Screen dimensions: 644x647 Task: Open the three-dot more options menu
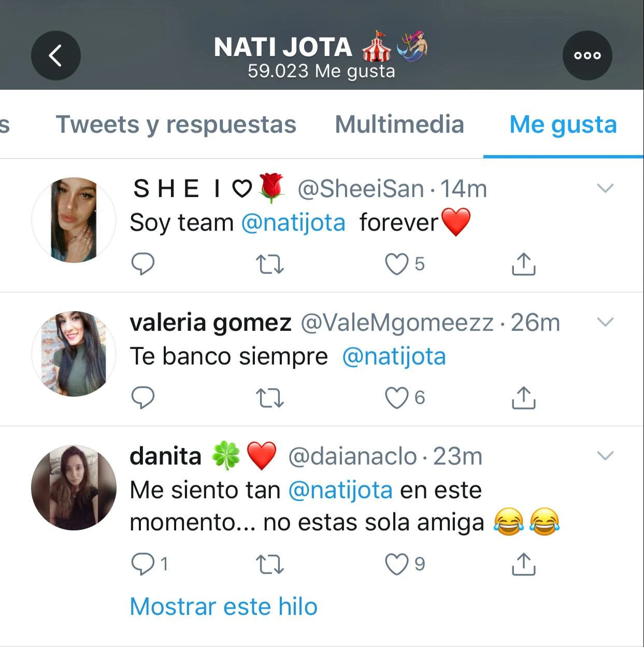click(587, 55)
